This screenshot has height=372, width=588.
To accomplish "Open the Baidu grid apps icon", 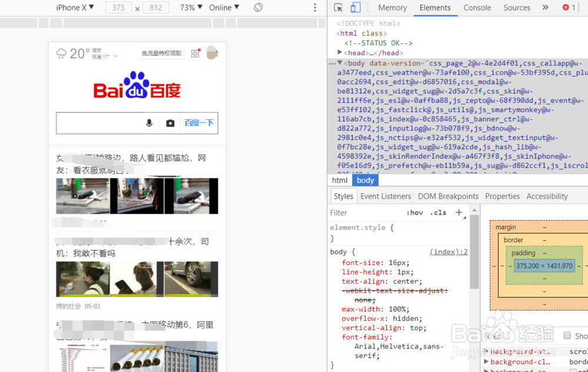I will (x=195, y=53).
